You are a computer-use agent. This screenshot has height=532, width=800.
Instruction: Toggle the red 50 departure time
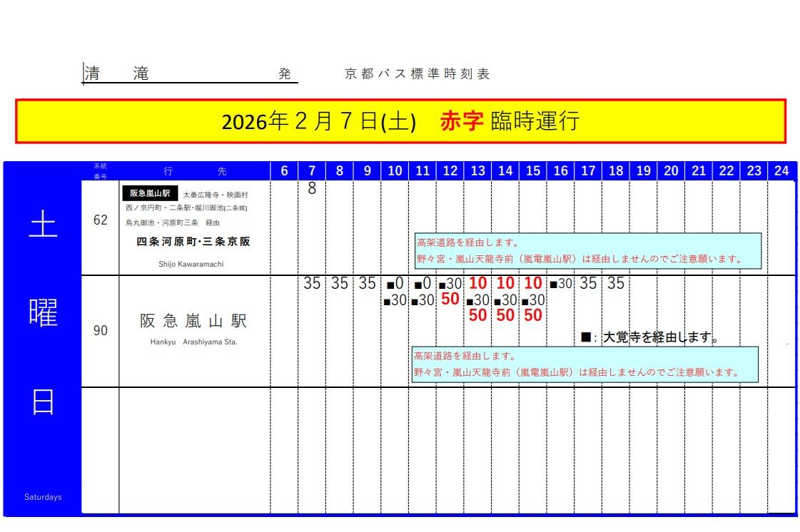(x=450, y=300)
